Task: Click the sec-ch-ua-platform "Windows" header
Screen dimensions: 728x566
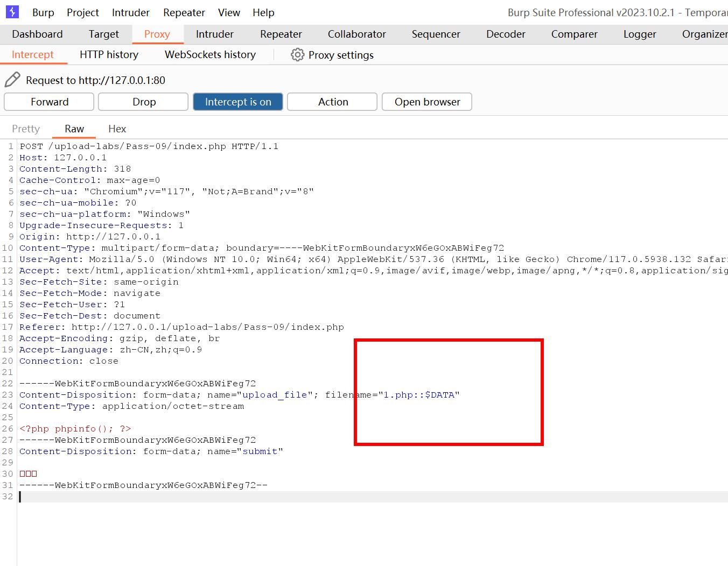Action: tap(104, 214)
